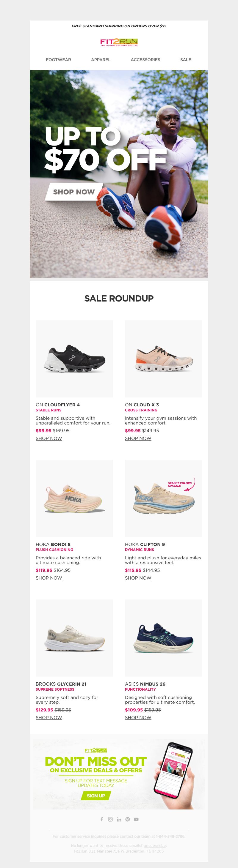Screen dimensions: 238x868
Task: Click the black On Cloudflyer 4 shoe image
Action: (74, 359)
